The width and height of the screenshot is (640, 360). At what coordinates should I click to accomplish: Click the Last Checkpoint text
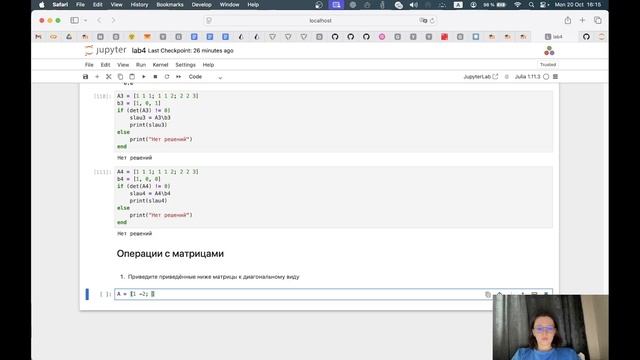(191, 51)
